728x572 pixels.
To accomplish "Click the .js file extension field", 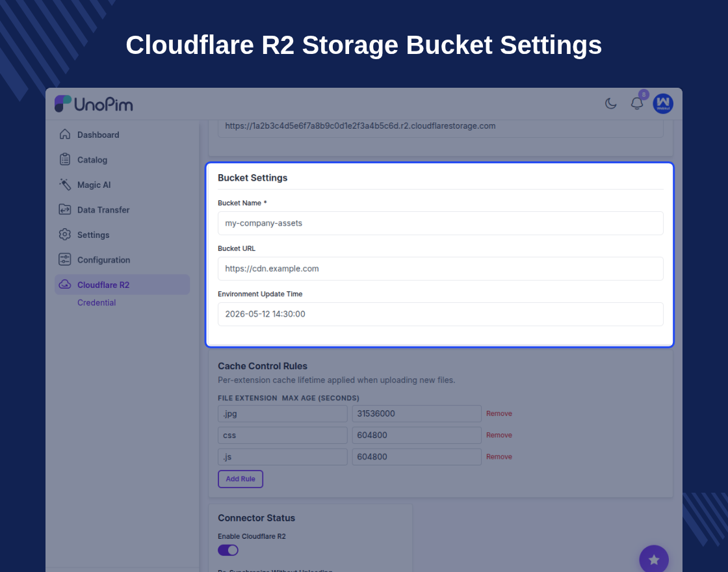I will [x=283, y=457].
